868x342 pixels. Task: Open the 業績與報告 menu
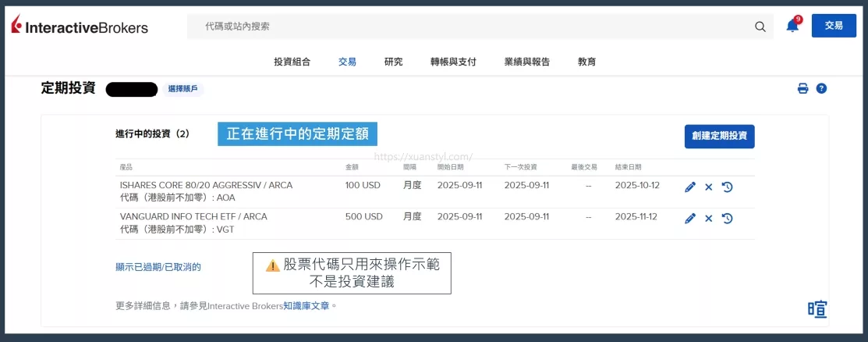point(527,62)
